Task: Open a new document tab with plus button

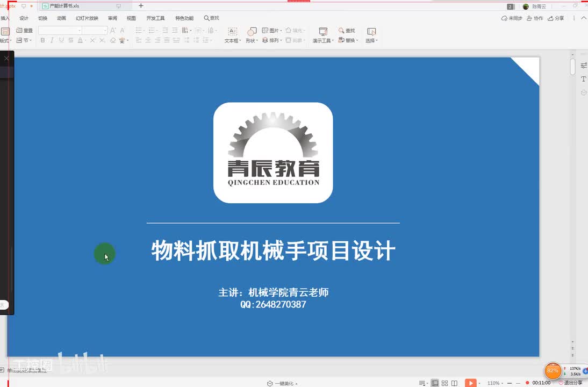Action: coord(141,5)
